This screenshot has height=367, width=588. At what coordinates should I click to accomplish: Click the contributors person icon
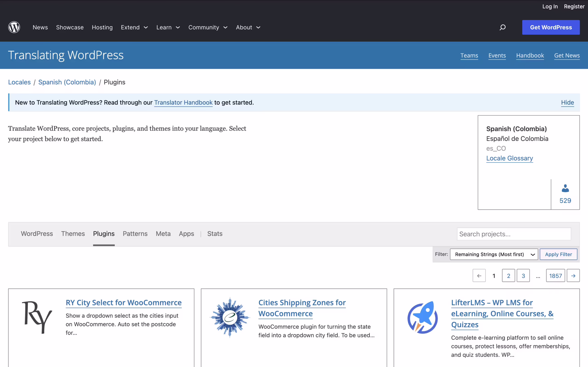click(565, 188)
